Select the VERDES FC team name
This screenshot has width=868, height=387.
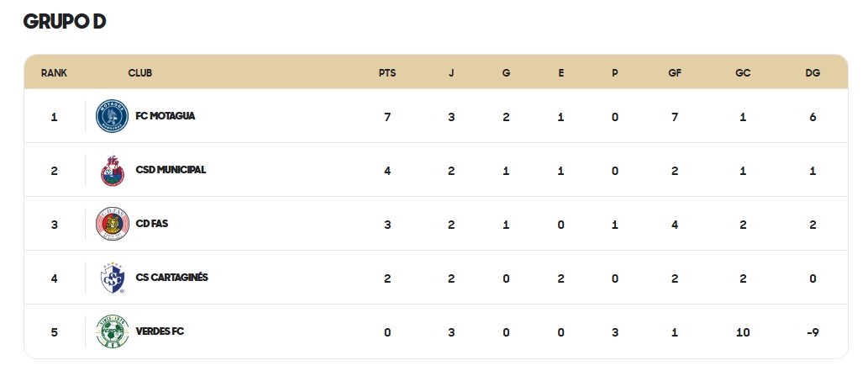[160, 331]
